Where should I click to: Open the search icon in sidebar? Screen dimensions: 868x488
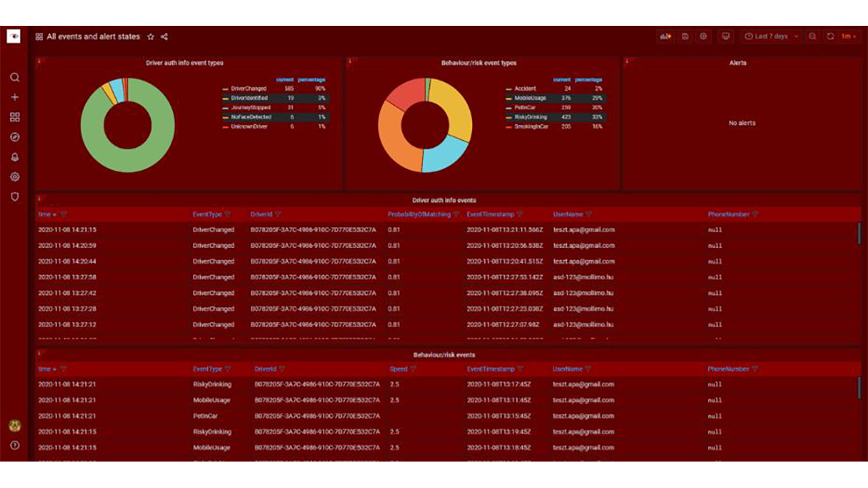14,77
